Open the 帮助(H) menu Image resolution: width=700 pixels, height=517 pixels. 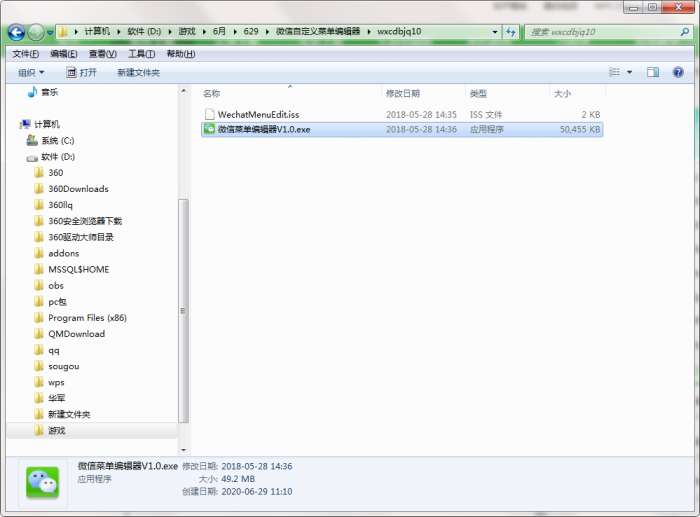click(181, 54)
